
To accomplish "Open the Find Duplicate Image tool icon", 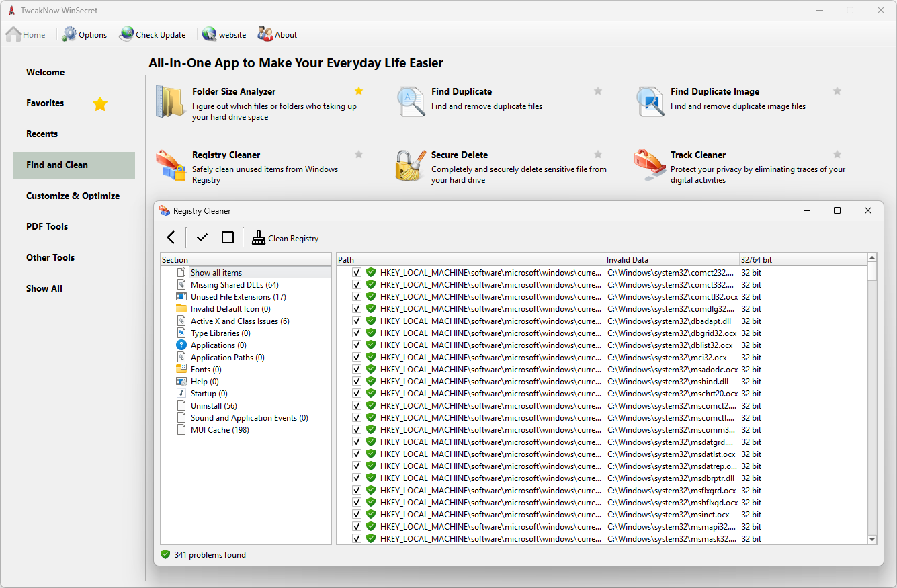I will click(650, 102).
